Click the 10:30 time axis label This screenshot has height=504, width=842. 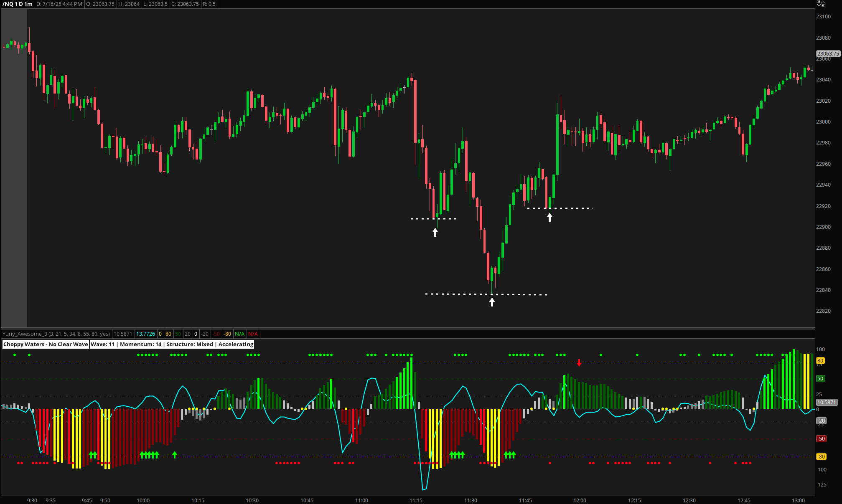click(252, 500)
